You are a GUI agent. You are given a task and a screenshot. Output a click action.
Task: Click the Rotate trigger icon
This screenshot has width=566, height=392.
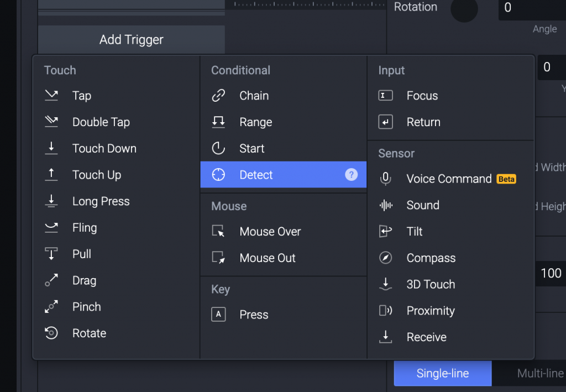[x=51, y=333]
